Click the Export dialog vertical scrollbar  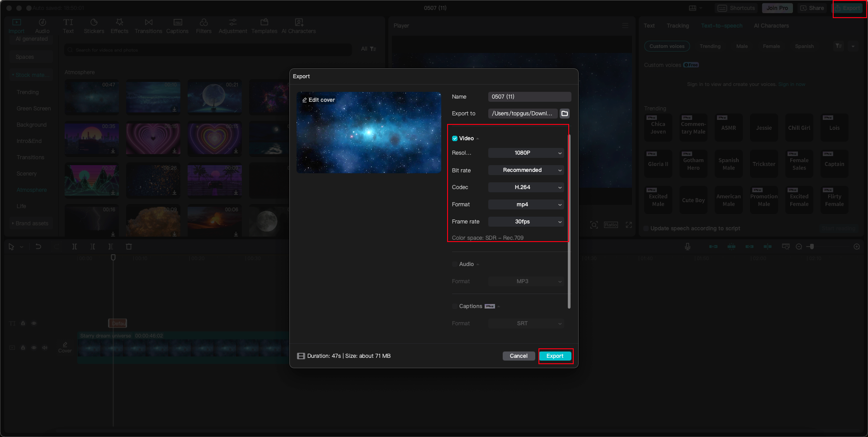(x=569, y=222)
